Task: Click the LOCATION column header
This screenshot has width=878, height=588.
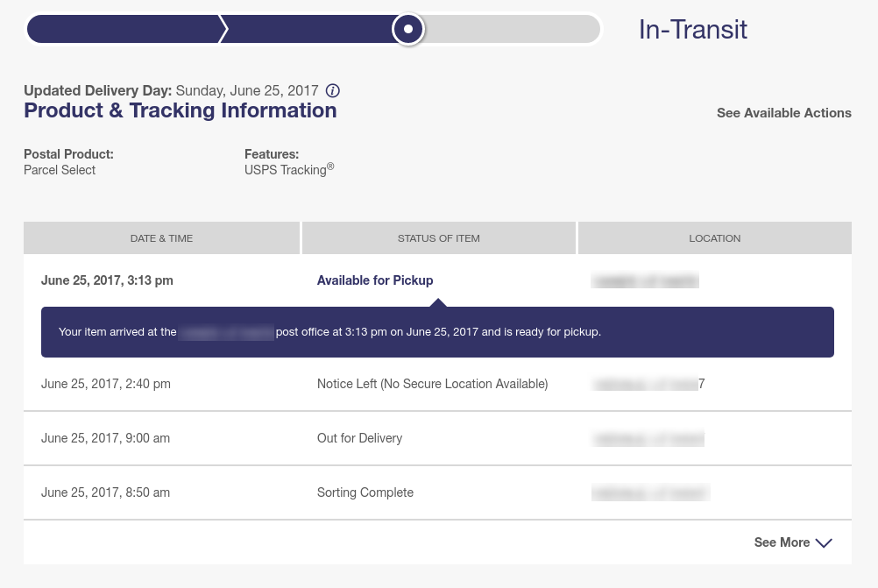Action: 714,238
